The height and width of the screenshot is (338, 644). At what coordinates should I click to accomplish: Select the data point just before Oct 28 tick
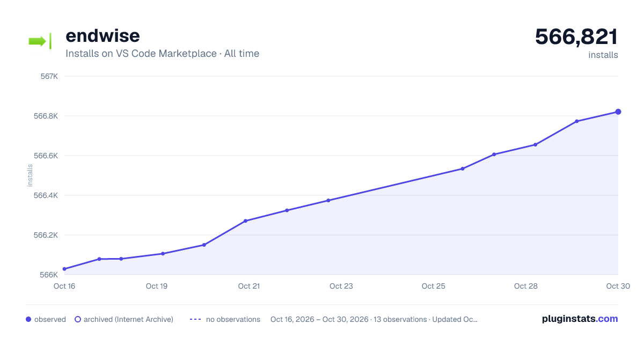click(494, 154)
